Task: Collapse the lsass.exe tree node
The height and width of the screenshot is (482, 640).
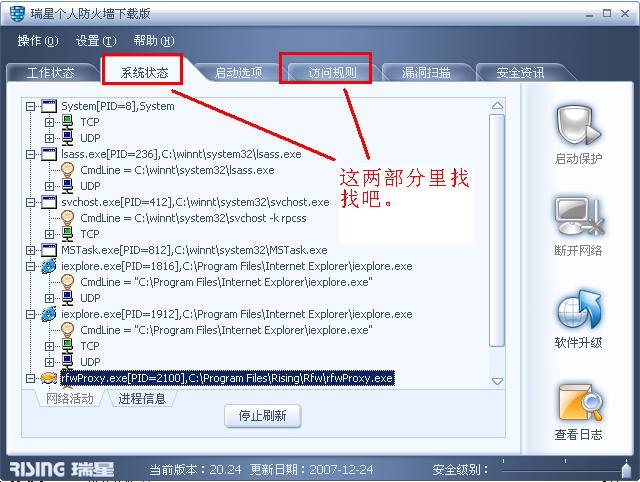Action: (x=30, y=154)
